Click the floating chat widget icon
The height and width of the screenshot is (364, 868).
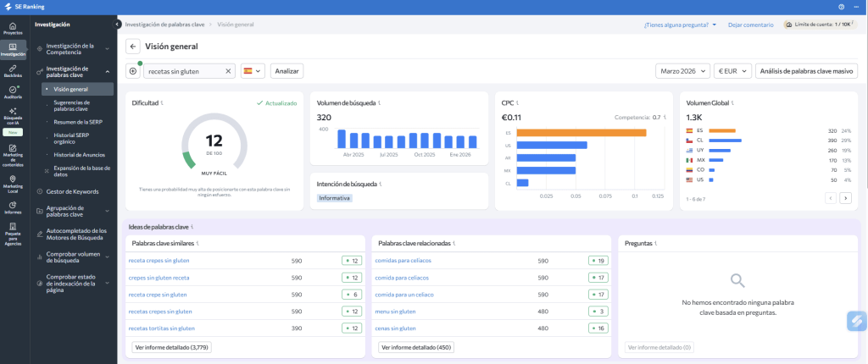tap(856, 322)
